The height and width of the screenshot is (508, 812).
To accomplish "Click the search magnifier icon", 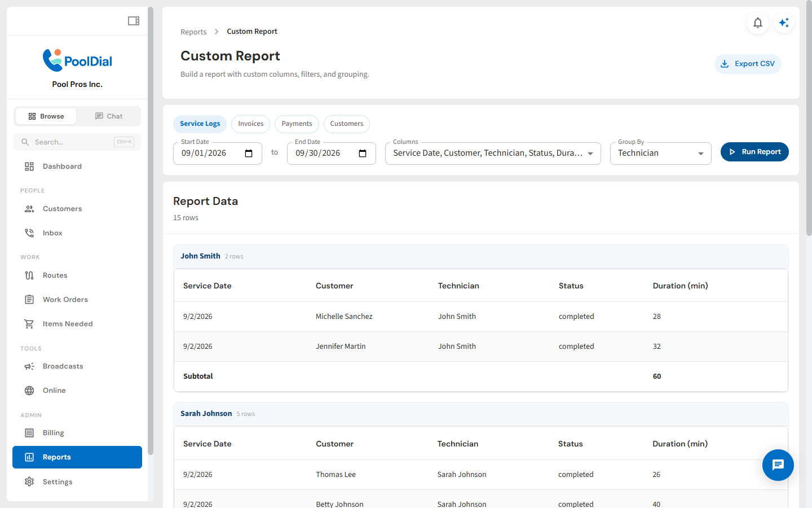I will point(25,142).
